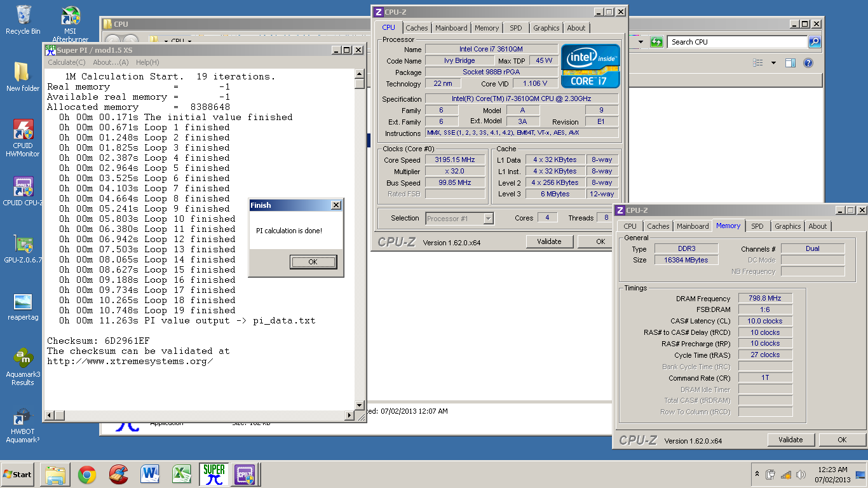Click the Super PI title bar icon

point(51,50)
